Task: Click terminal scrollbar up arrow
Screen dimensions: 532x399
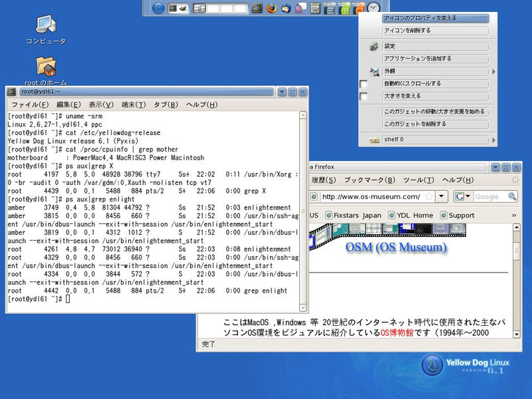Action: coord(303,115)
